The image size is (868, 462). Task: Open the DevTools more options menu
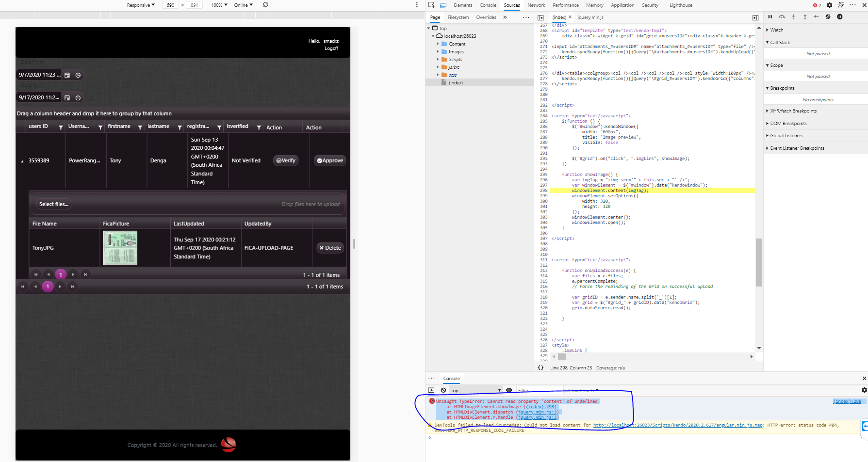pyautogui.click(x=852, y=5)
